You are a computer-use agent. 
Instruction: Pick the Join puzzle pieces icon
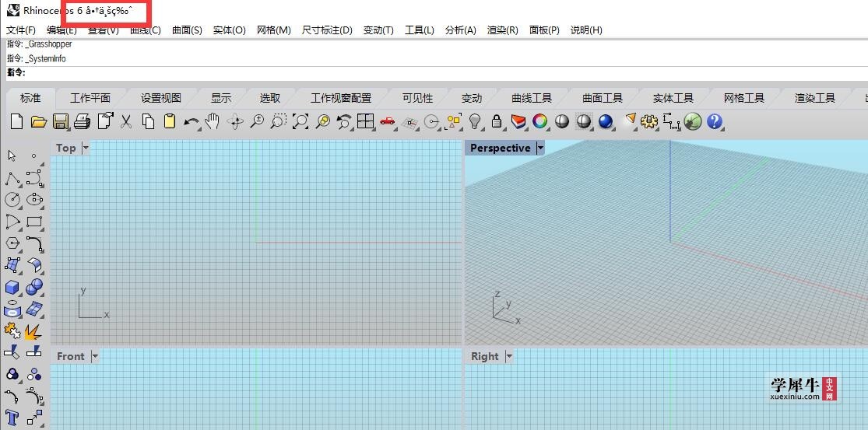click(12, 330)
